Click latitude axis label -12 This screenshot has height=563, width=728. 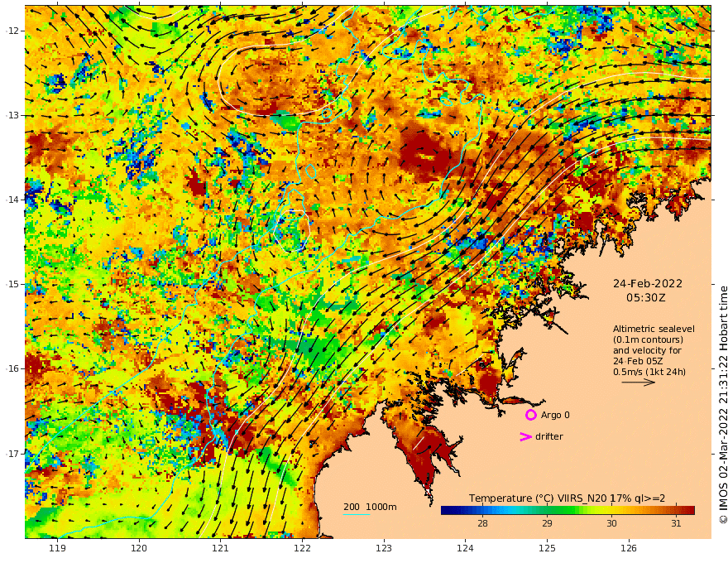(x=12, y=31)
